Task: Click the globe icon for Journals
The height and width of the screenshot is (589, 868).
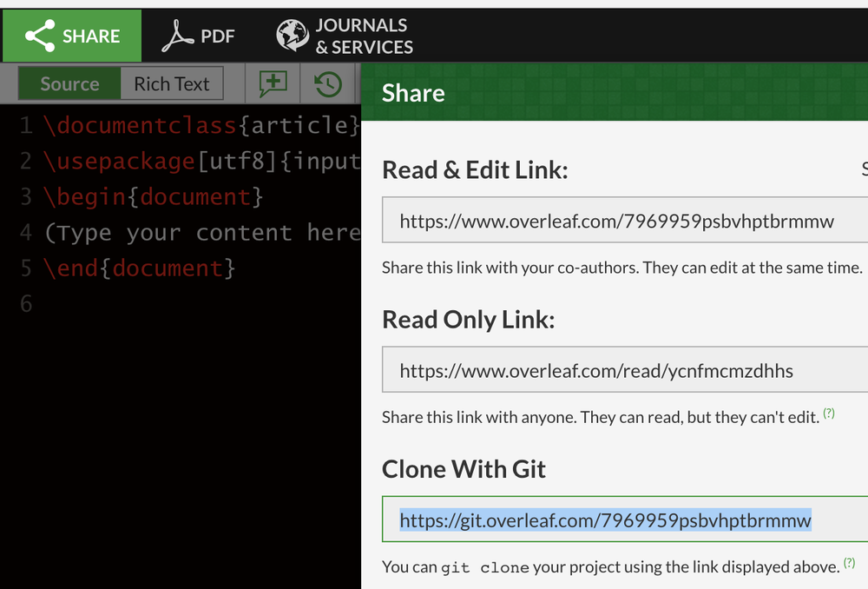Action: [293, 36]
